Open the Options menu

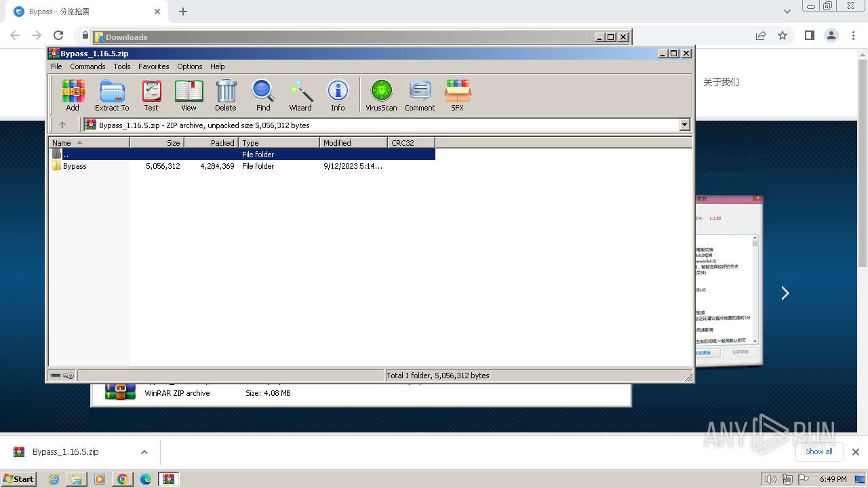(190, 66)
